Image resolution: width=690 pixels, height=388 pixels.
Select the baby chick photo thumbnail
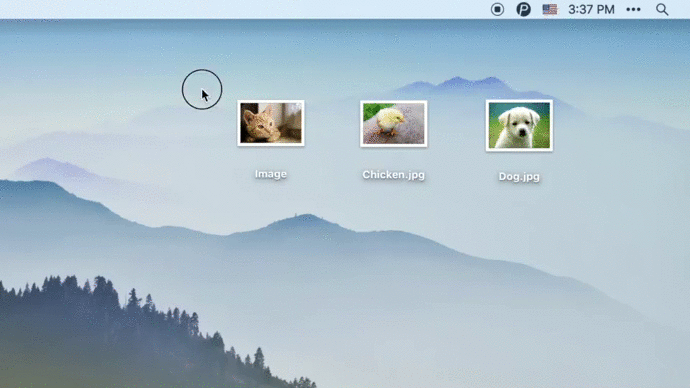393,124
